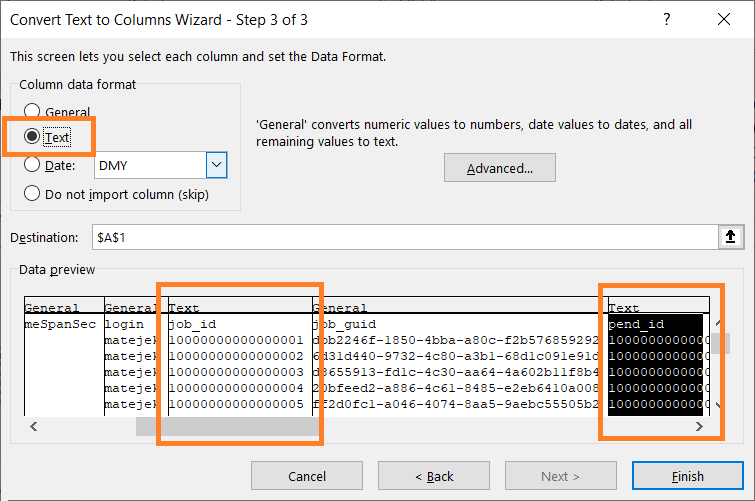Click the Help question mark icon
The image size is (755, 501).
click(x=667, y=20)
